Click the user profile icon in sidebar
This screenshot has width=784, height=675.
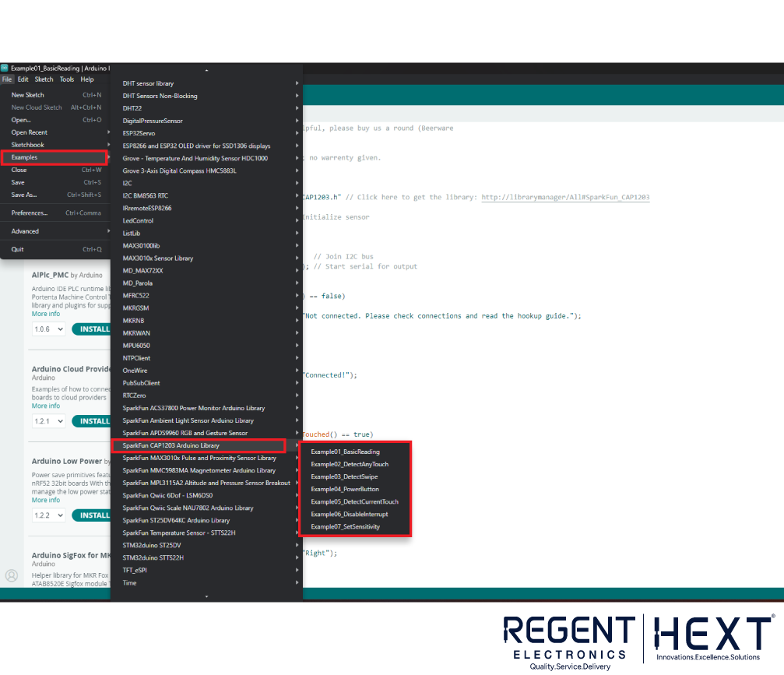pyautogui.click(x=12, y=576)
